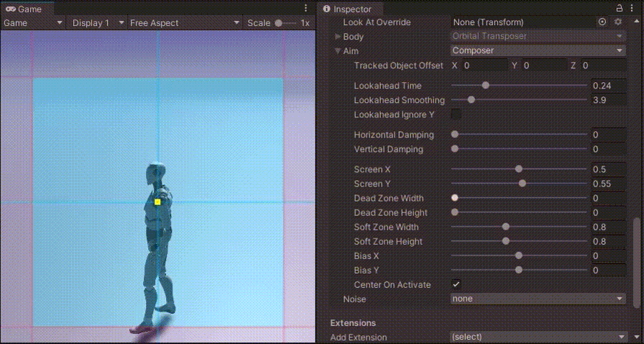Click the Soft Zone Height slider handle
Viewport: 644px width, 344px height.
coord(505,241)
